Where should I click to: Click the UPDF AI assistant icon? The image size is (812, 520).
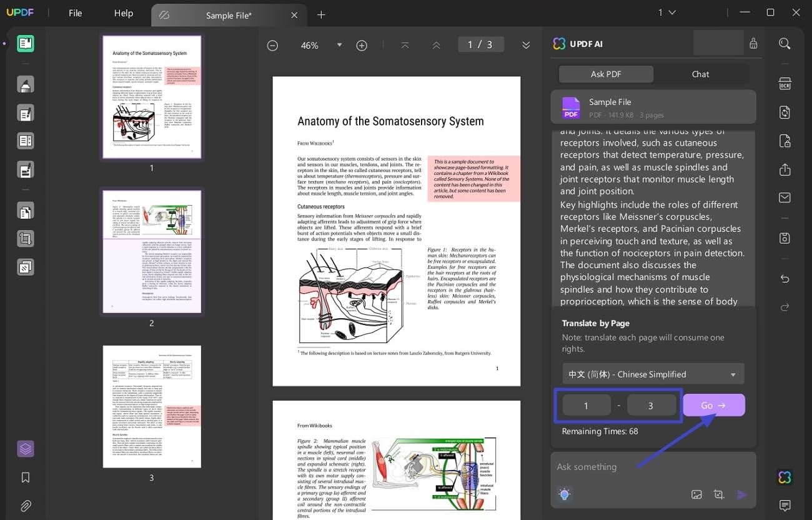pos(785,477)
